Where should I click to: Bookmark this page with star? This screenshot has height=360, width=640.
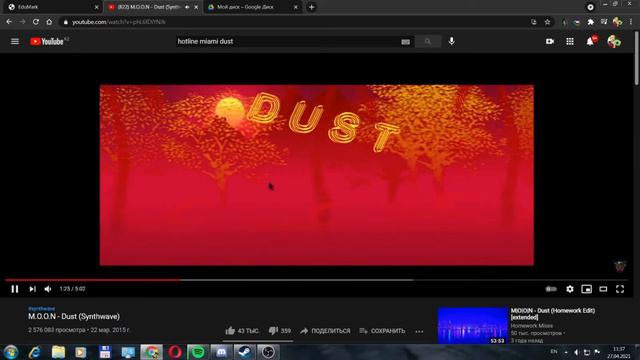547,22
